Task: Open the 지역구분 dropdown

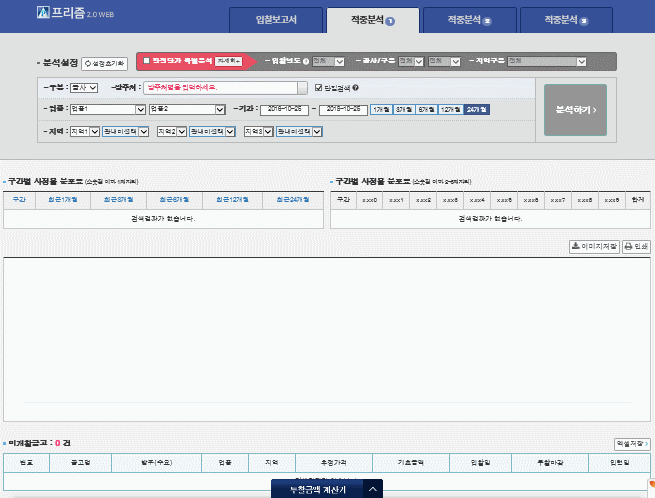Action: pos(547,61)
